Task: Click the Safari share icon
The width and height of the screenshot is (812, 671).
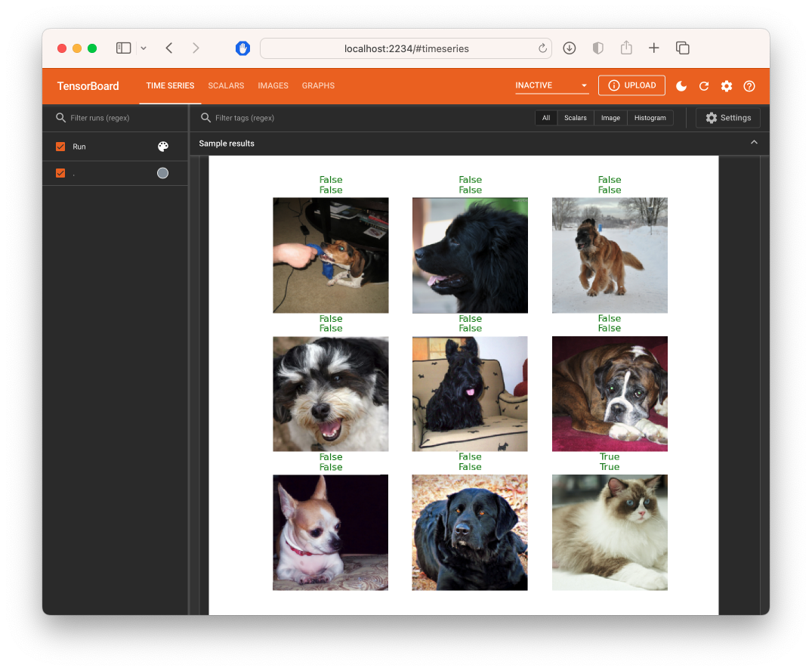Action: [x=626, y=48]
